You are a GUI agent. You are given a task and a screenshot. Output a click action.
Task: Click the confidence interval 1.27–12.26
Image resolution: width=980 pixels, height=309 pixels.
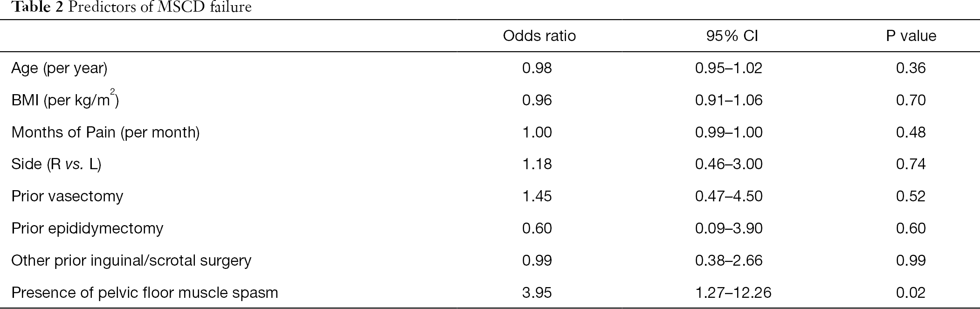(733, 293)
